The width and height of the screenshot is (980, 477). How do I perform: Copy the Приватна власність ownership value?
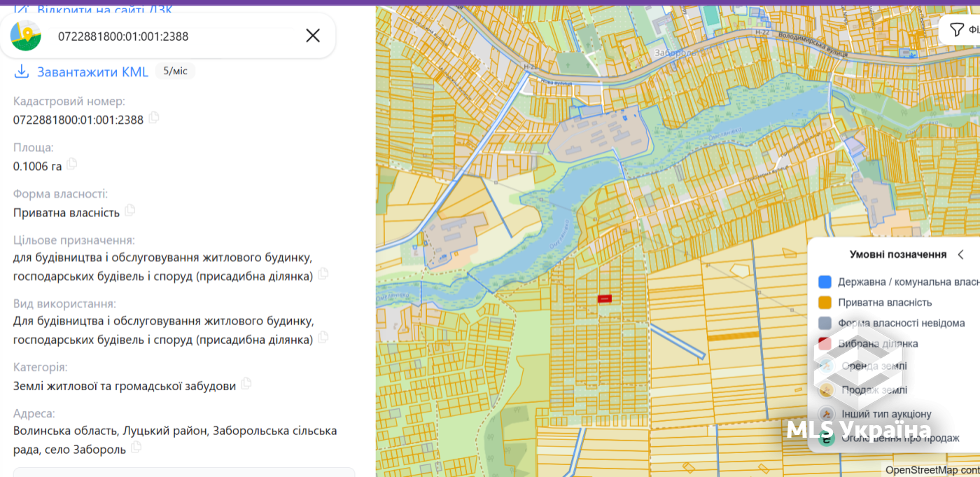coord(129,210)
